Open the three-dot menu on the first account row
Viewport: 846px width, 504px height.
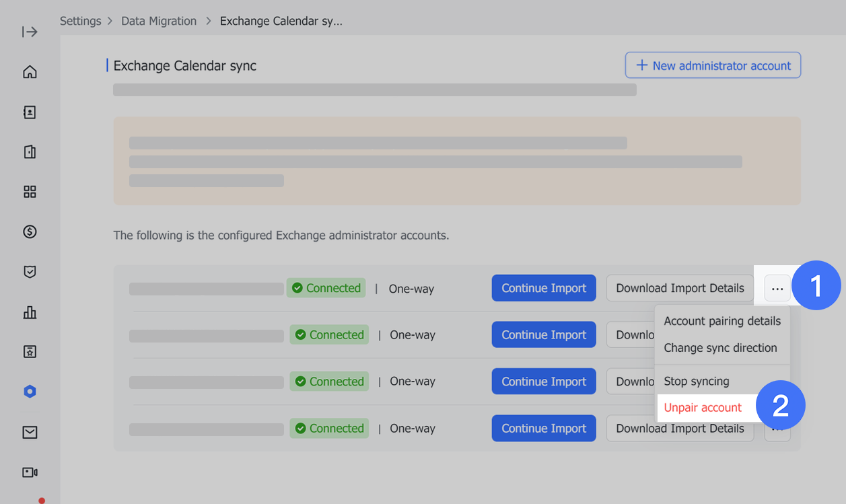point(777,288)
